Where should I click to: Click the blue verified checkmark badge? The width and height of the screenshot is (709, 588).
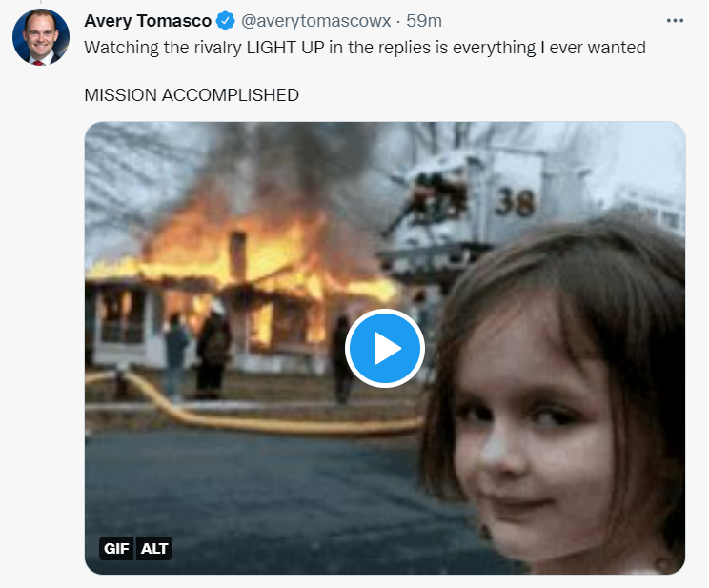pos(225,21)
